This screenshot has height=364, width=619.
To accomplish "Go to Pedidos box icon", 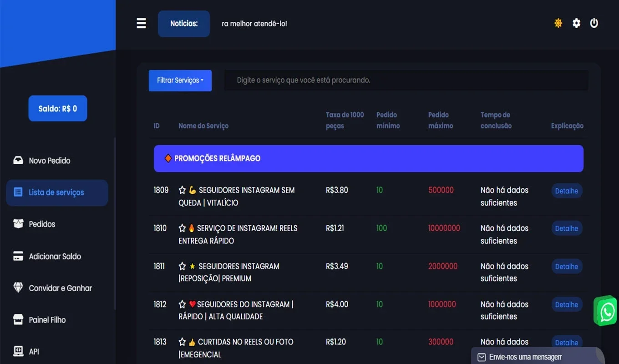I will pyautogui.click(x=18, y=224).
